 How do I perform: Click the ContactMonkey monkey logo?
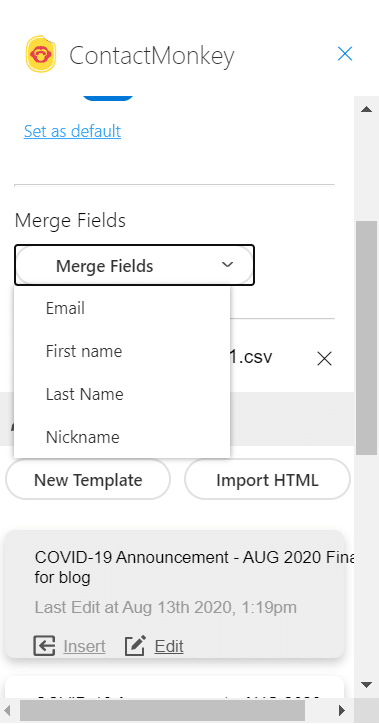tap(41, 54)
